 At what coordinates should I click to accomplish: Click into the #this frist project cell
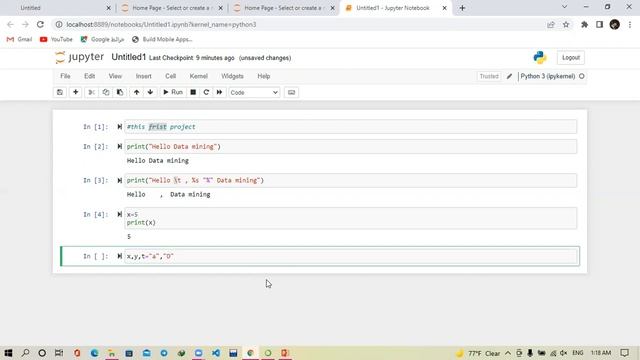(350, 127)
